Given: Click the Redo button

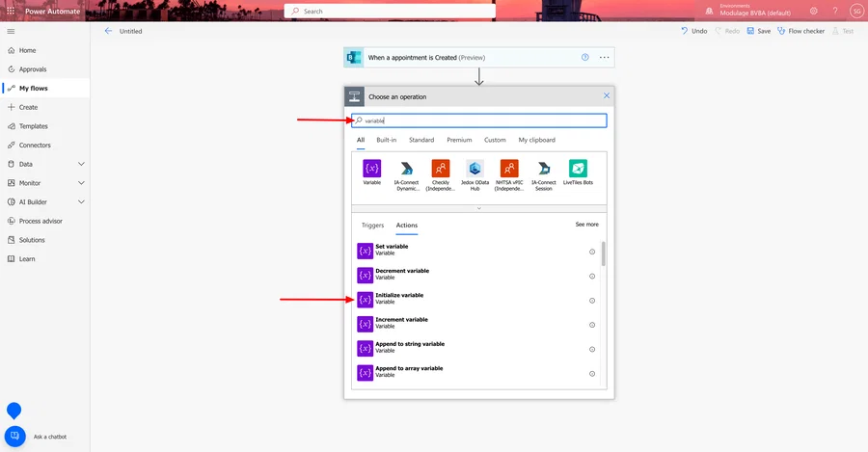Looking at the screenshot, I should click(727, 31).
